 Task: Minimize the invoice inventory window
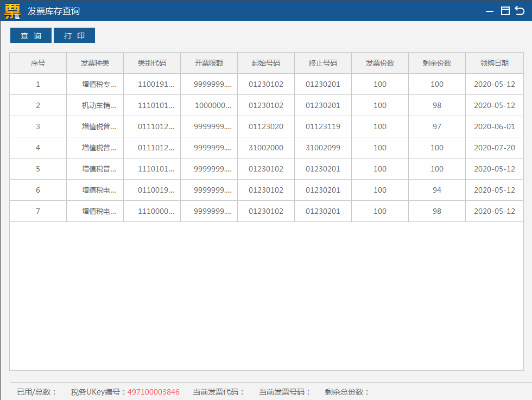tap(490, 11)
